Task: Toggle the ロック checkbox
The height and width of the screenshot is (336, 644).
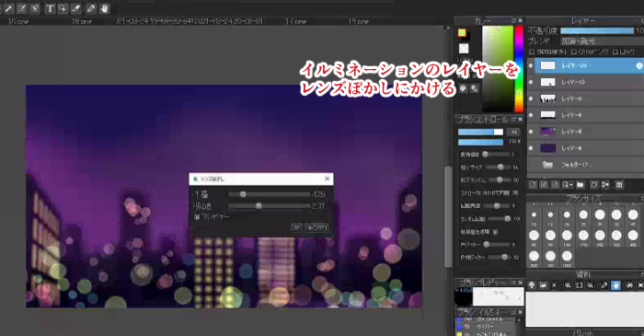Action: 615,52
